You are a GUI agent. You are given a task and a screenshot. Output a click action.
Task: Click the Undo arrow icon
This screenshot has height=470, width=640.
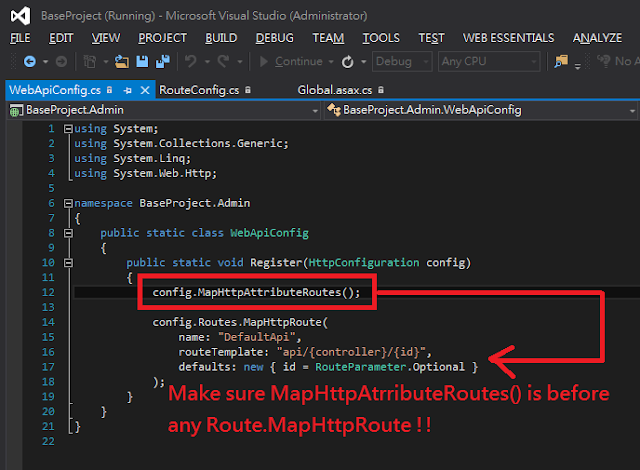191,62
